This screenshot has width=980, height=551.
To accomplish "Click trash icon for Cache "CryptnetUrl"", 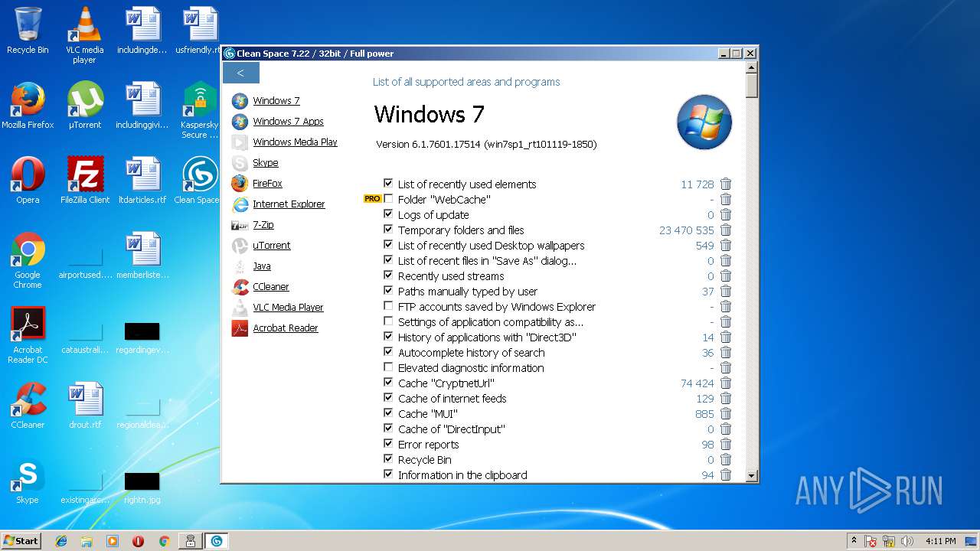I will click(726, 383).
